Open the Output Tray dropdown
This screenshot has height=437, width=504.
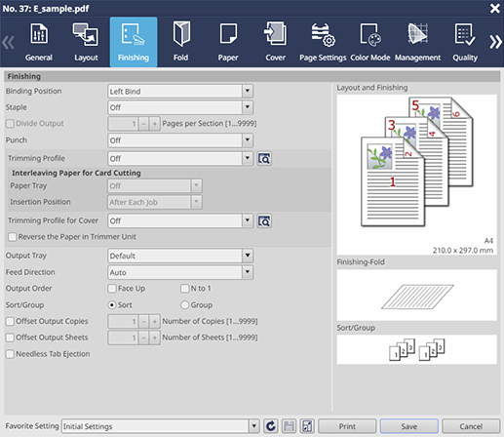pos(180,256)
